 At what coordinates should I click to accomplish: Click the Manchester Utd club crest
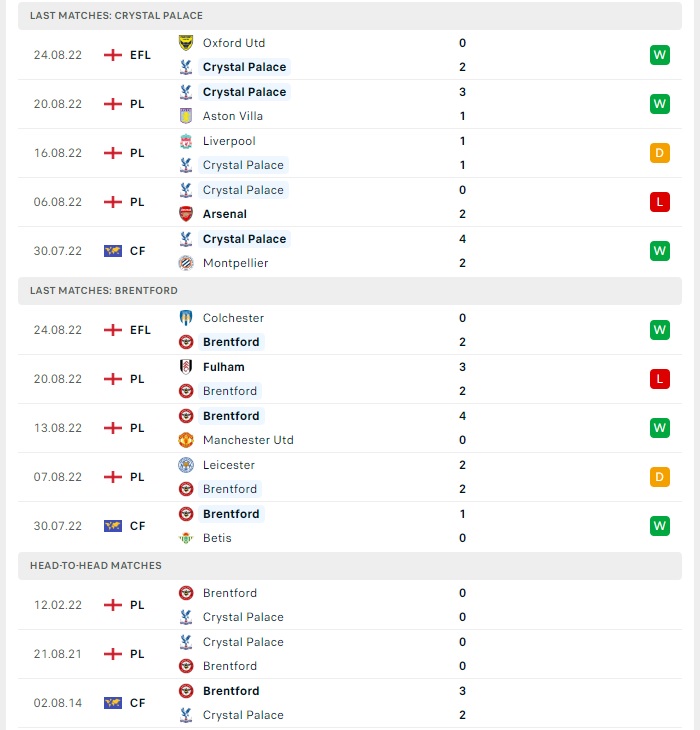pos(186,440)
